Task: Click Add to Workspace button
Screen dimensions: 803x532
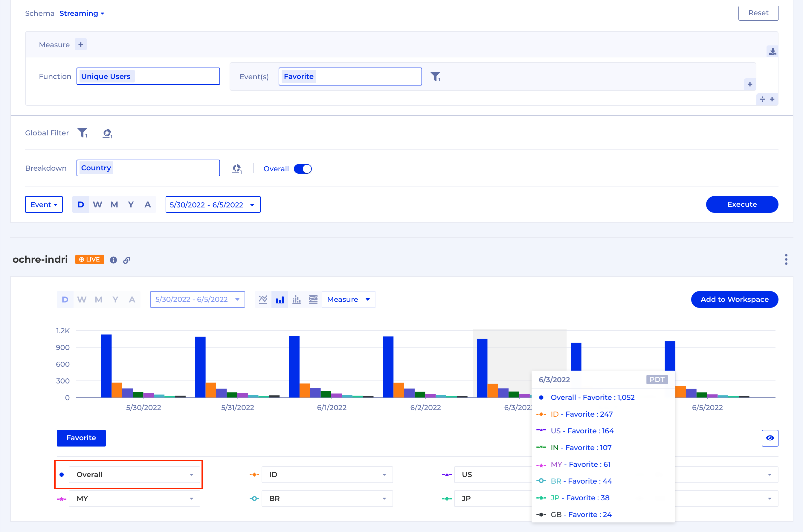Action: click(x=735, y=299)
